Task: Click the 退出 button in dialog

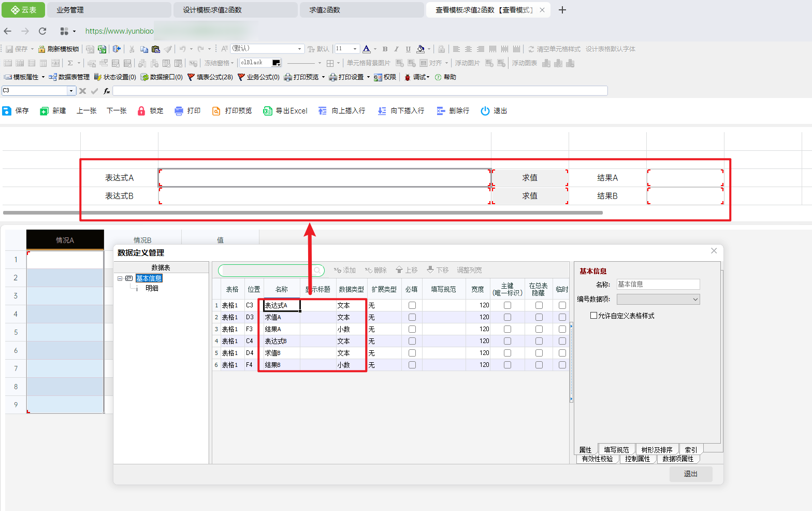Action: (690, 474)
